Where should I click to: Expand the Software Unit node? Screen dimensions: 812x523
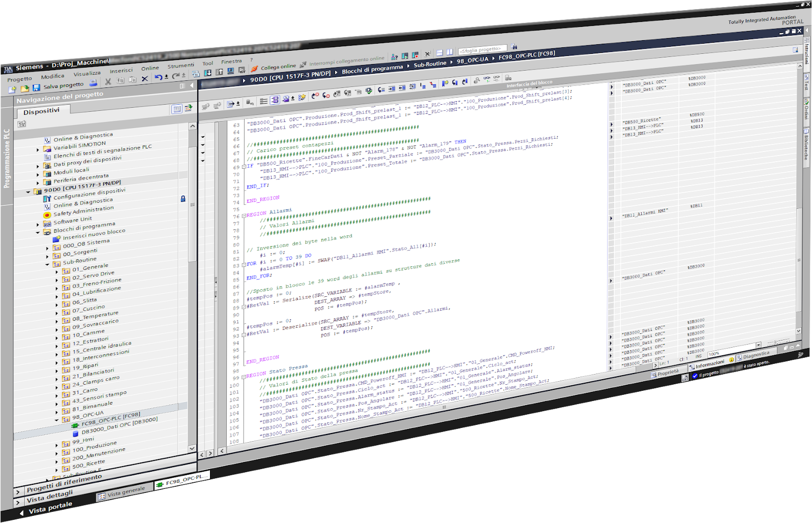tap(38, 224)
